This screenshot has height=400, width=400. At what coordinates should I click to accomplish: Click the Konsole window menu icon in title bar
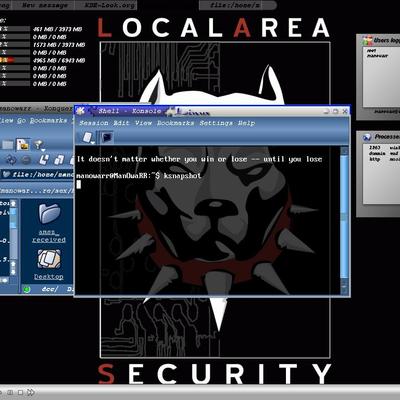(80, 111)
